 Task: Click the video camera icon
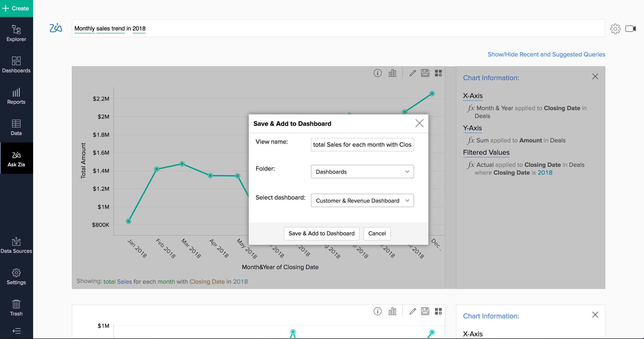click(x=630, y=29)
